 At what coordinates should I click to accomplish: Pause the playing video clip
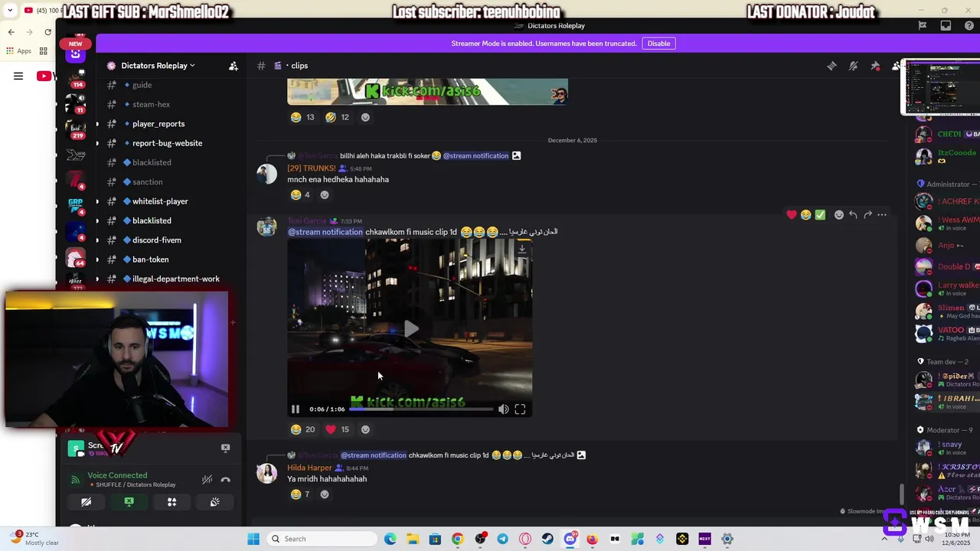pos(295,409)
